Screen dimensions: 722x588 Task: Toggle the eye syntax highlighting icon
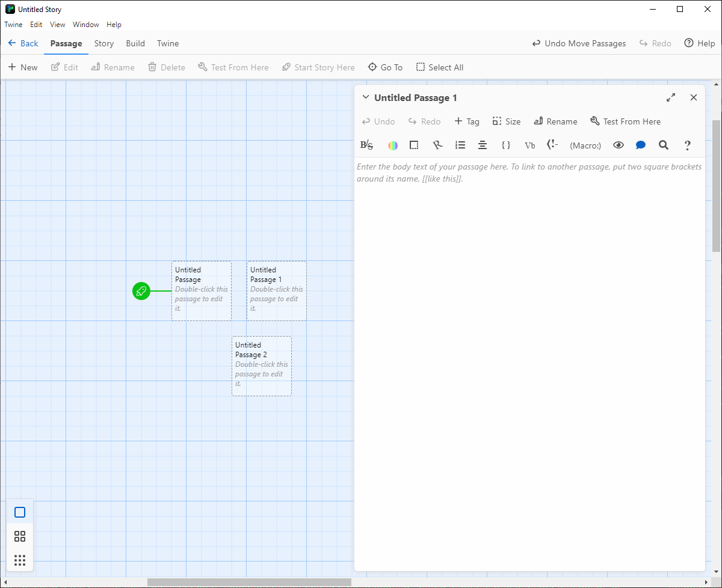tap(618, 145)
